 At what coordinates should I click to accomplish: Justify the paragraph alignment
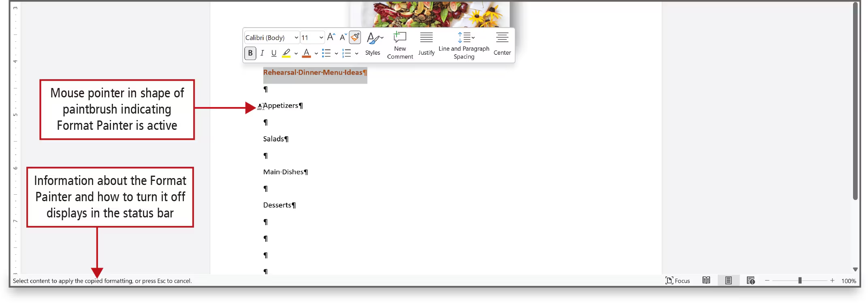[426, 44]
